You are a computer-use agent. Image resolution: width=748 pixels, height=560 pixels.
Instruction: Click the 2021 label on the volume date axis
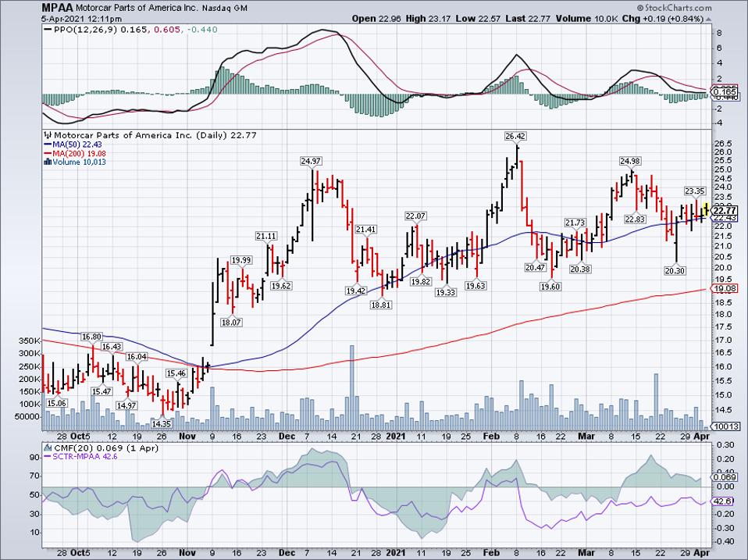(x=395, y=436)
